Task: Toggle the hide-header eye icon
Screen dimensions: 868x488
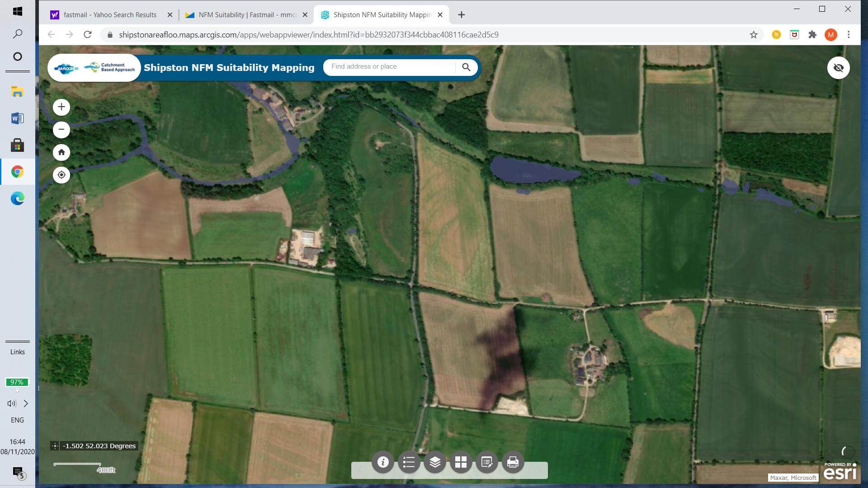Action: pyautogui.click(x=838, y=68)
